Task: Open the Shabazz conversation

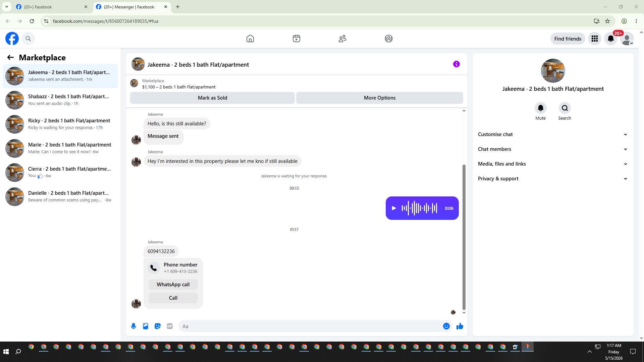Action: point(60,100)
